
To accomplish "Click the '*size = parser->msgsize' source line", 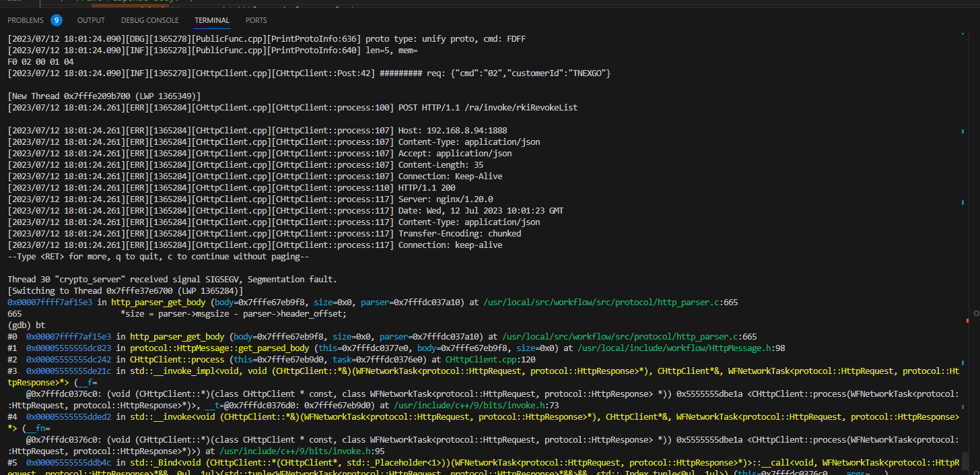I will tap(234, 313).
